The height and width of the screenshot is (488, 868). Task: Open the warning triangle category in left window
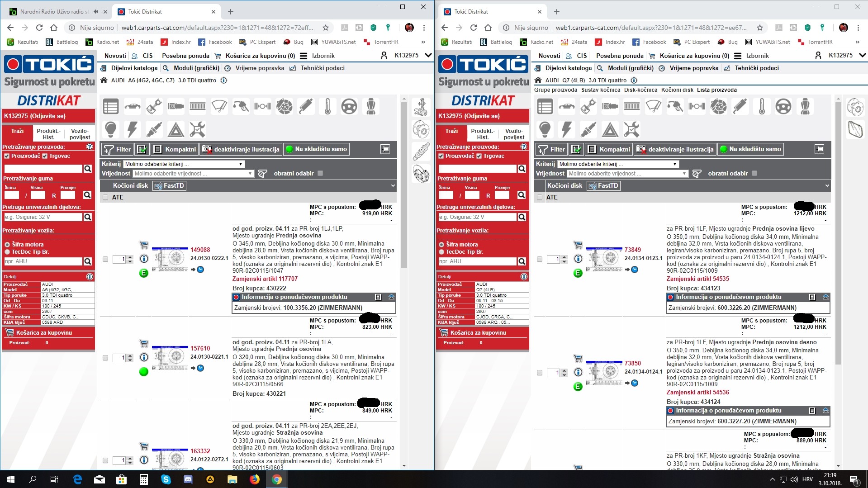(175, 130)
